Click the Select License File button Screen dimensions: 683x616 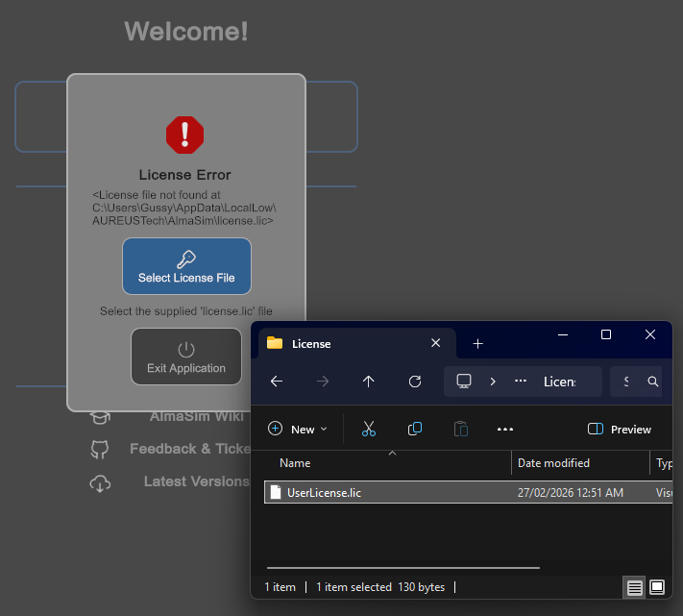pyautogui.click(x=186, y=266)
